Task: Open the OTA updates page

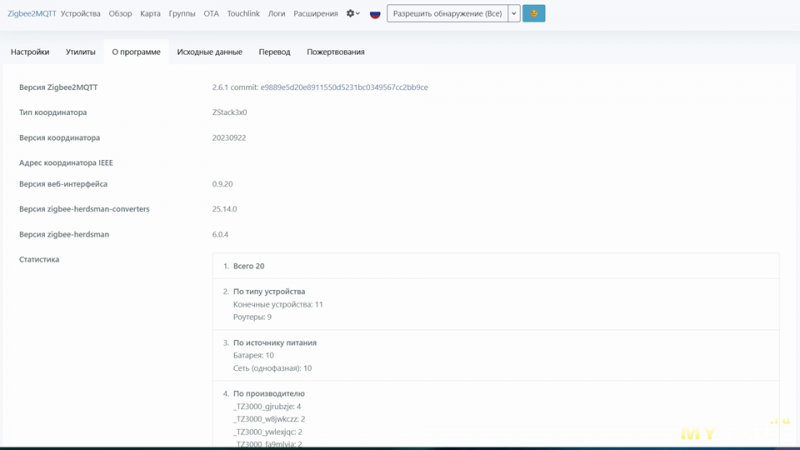Action: (211, 14)
